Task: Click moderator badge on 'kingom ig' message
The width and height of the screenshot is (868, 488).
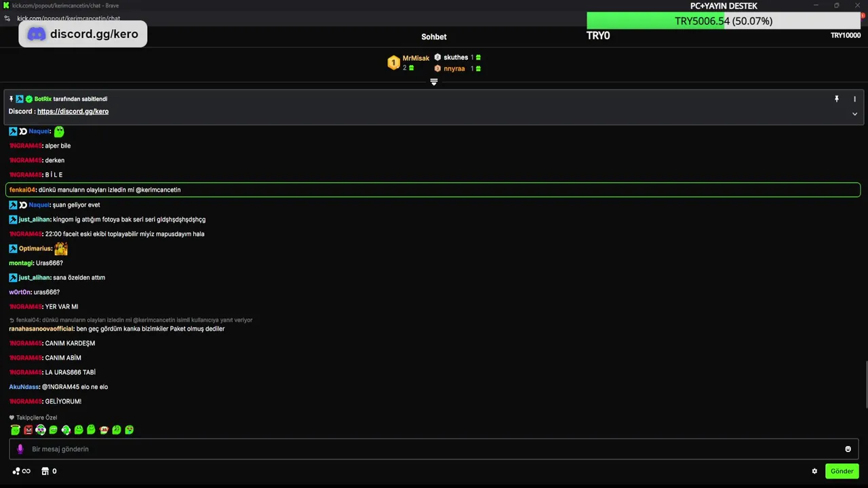Action: tap(13, 220)
